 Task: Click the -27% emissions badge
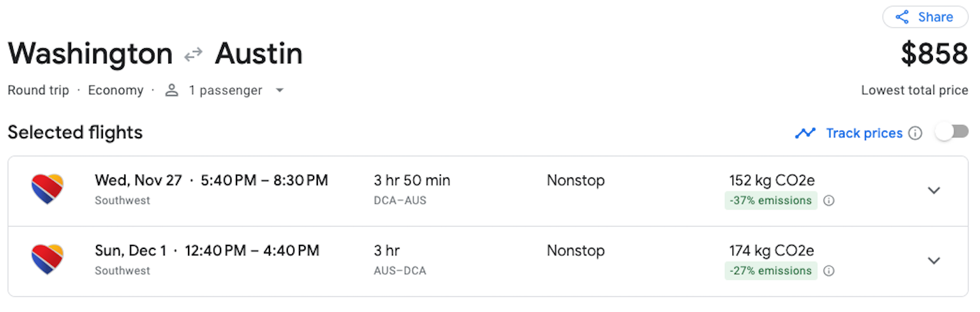[x=771, y=271]
